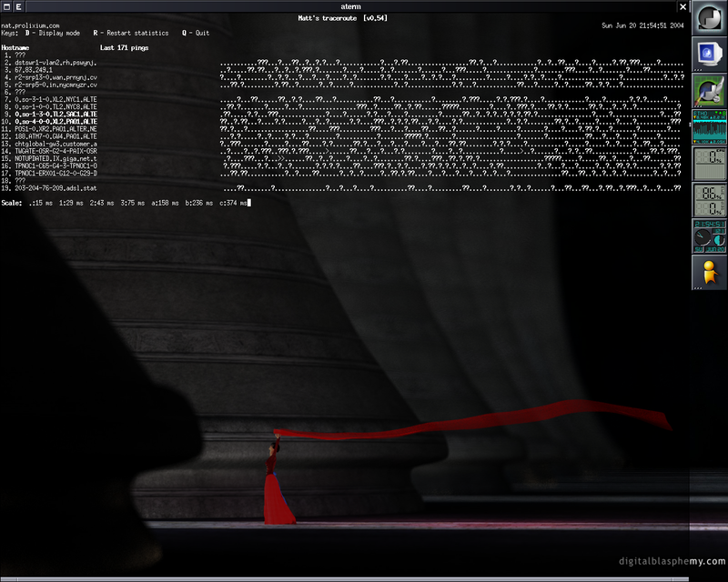This screenshot has width=728, height=582.
Task: Select hop 7 0.so-3-1-0.XL2.NYC1.ALTE
Action: pos(50,100)
